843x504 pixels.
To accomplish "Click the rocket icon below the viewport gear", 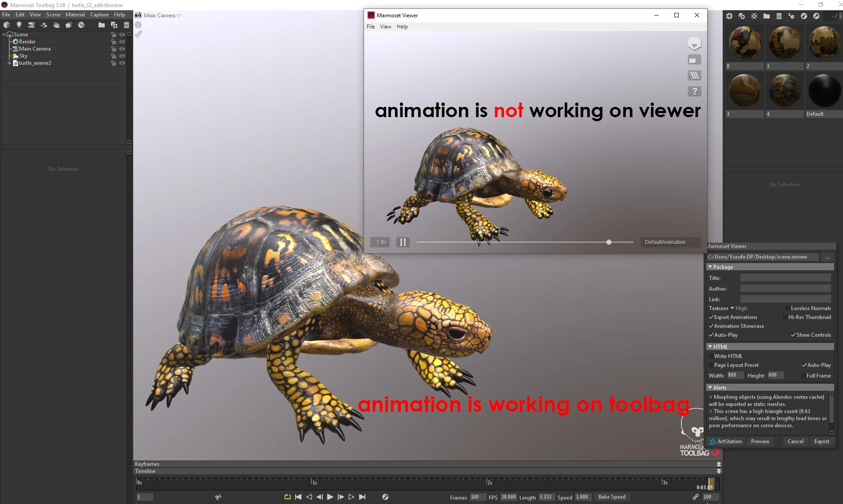I will point(139,34).
